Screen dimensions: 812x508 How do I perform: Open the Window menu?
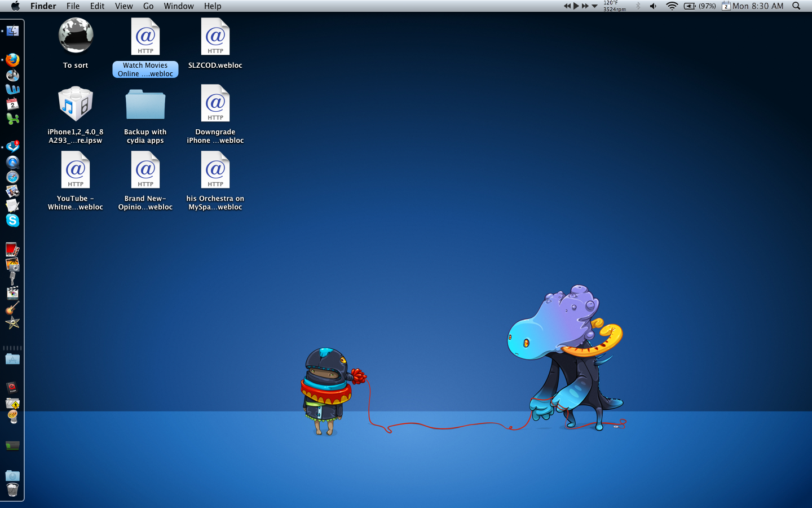(x=179, y=6)
